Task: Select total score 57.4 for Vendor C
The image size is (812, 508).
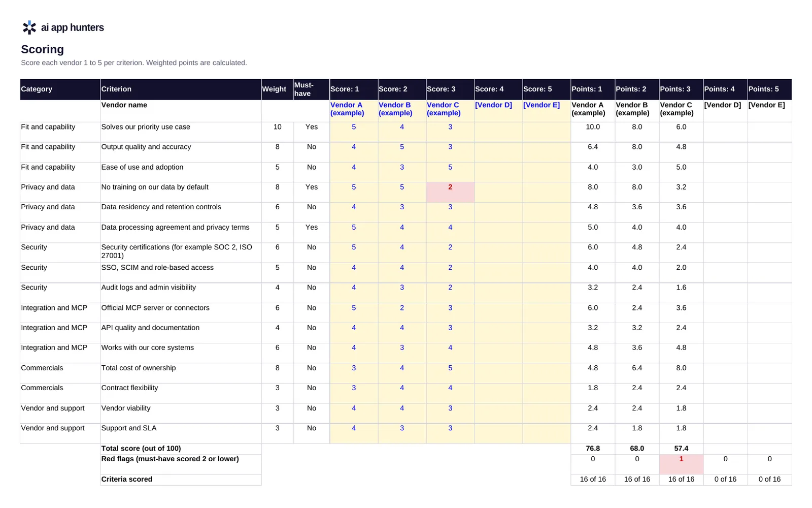Action: click(681, 449)
